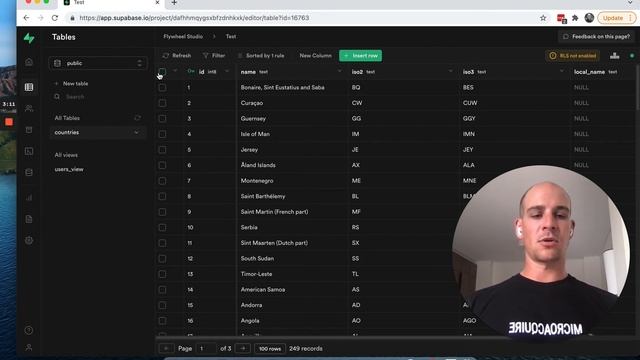Open the id column header menu
Viewport: 640px width, 360px height.
click(227, 71)
